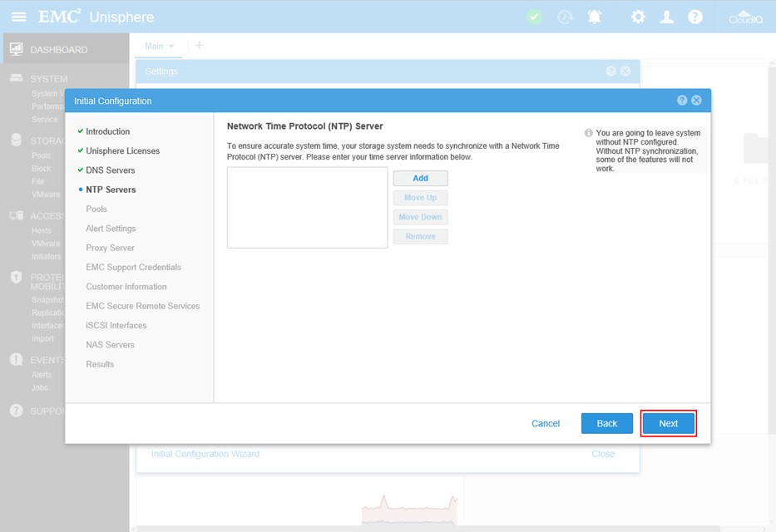Image resolution: width=776 pixels, height=532 pixels.
Task: Go to EMC Secure Remote Services step
Action: tap(143, 306)
